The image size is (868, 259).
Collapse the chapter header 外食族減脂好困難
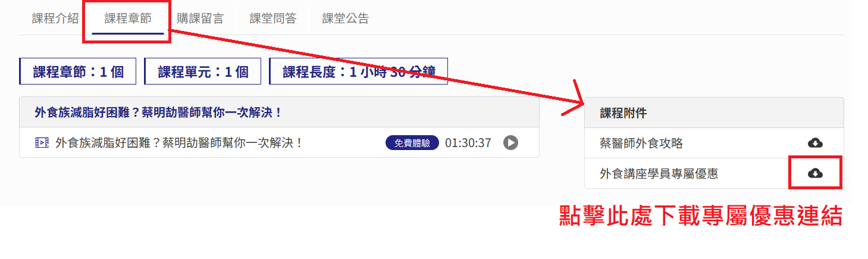coord(279,112)
